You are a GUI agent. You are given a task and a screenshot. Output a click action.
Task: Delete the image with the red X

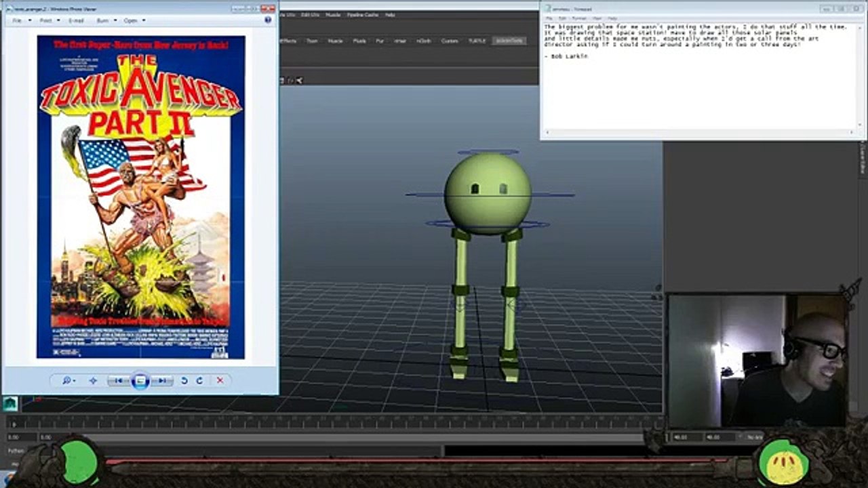point(220,381)
